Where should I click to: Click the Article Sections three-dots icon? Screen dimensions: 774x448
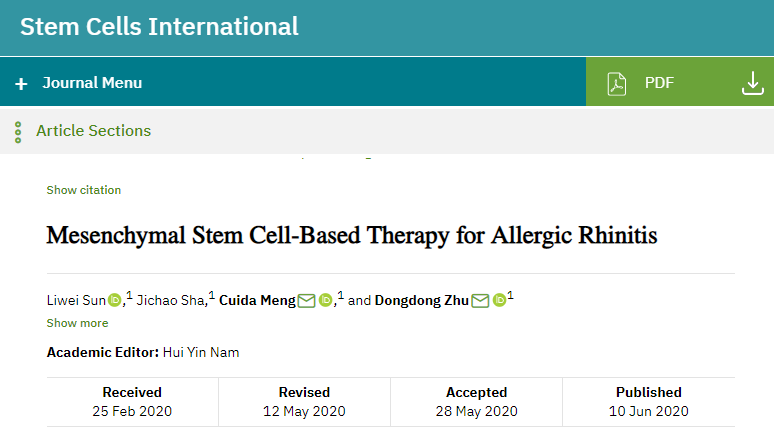(18, 131)
